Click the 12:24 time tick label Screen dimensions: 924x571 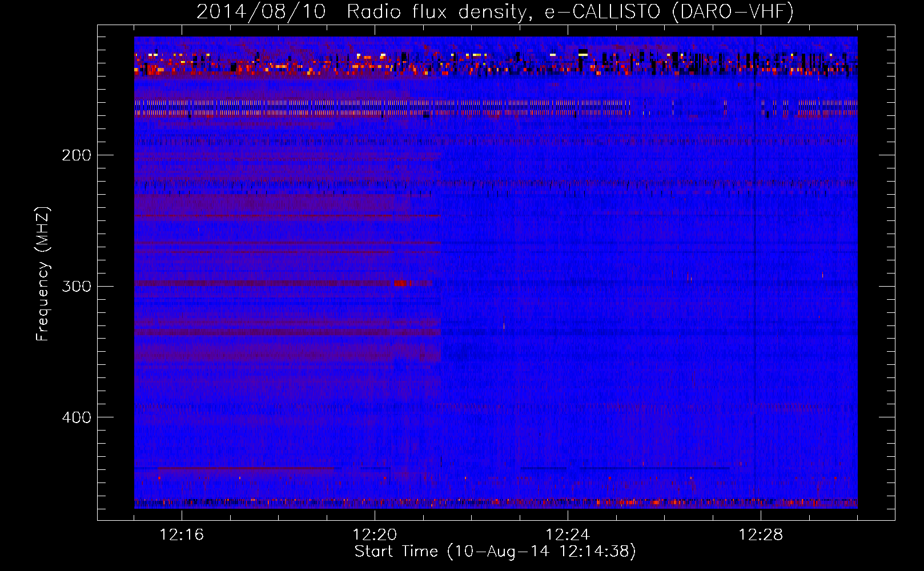coord(568,535)
